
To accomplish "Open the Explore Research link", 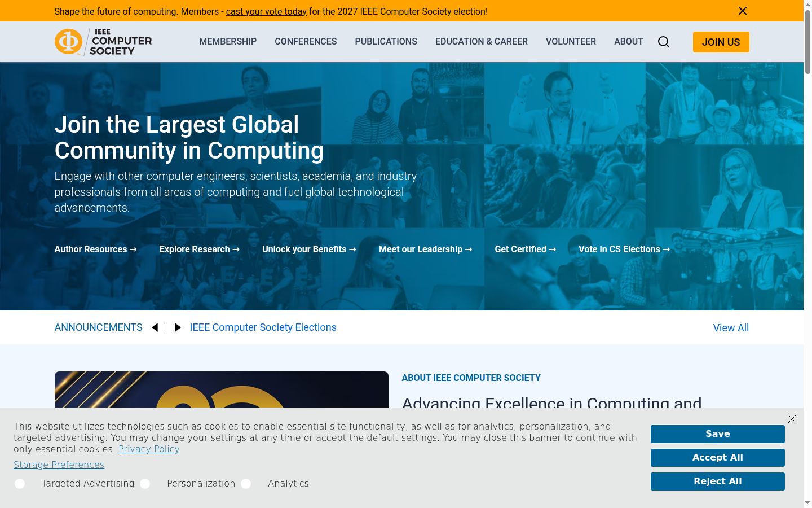I will click(200, 249).
